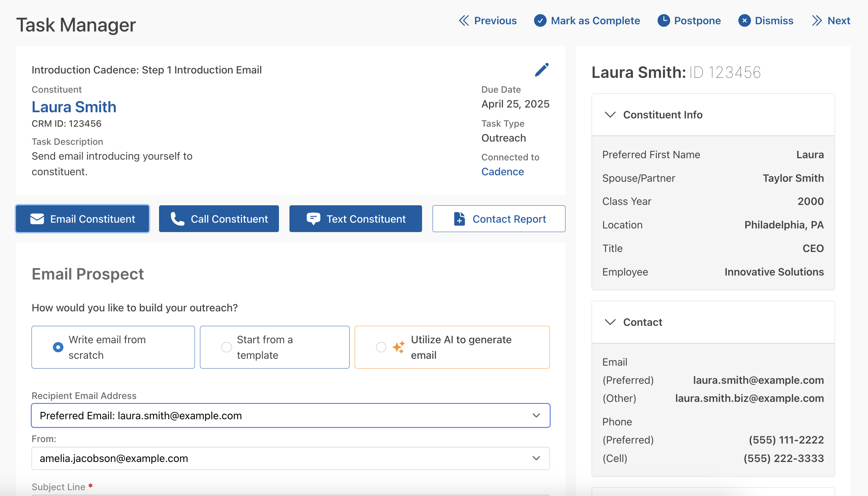Open the Cadence link
The width and height of the screenshot is (868, 496).
[502, 172]
